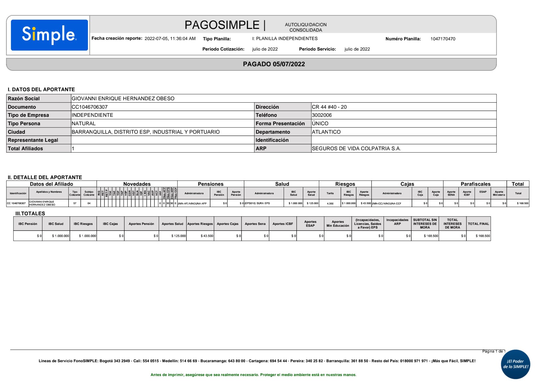Click the Tipo Planilla value Planilla Independientes
Screen dimensions: 542x392
click(x=285, y=39)
